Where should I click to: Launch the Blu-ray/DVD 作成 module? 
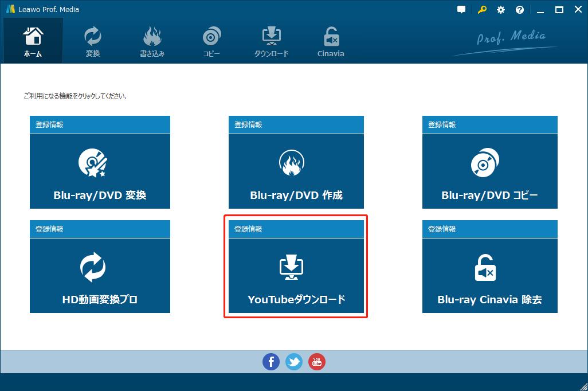296,171
